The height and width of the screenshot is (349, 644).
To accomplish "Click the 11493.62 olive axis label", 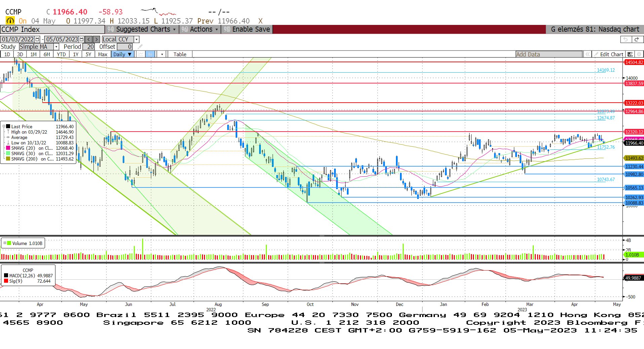I will pos(634,158).
